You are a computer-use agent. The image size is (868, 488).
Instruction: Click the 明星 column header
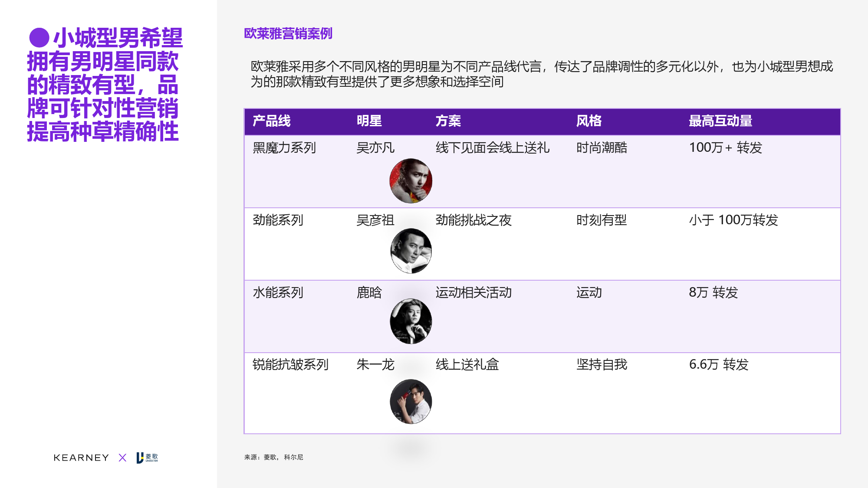369,121
